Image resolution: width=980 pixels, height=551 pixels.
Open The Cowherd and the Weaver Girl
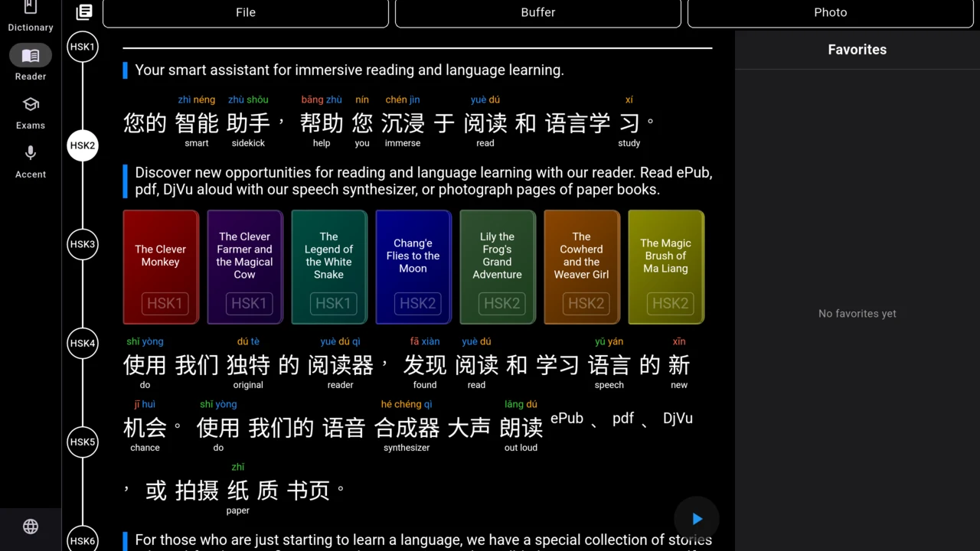coord(582,267)
